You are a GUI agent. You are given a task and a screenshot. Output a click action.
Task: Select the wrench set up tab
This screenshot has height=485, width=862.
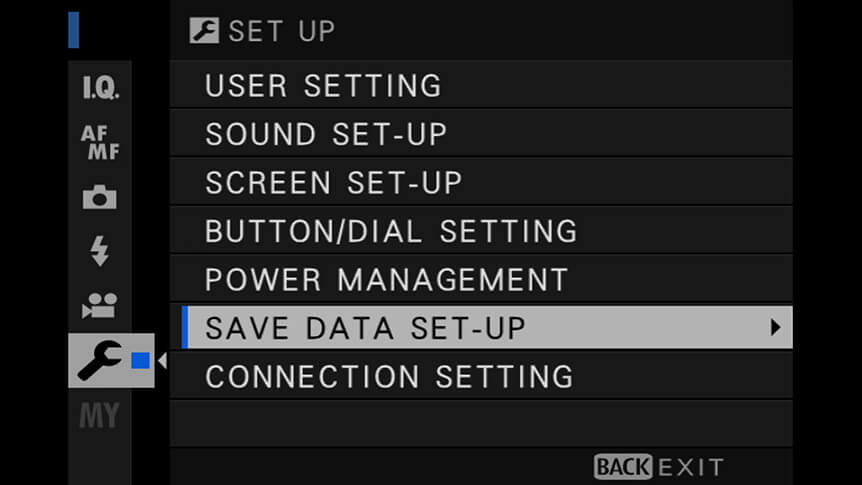tap(111, 360)
